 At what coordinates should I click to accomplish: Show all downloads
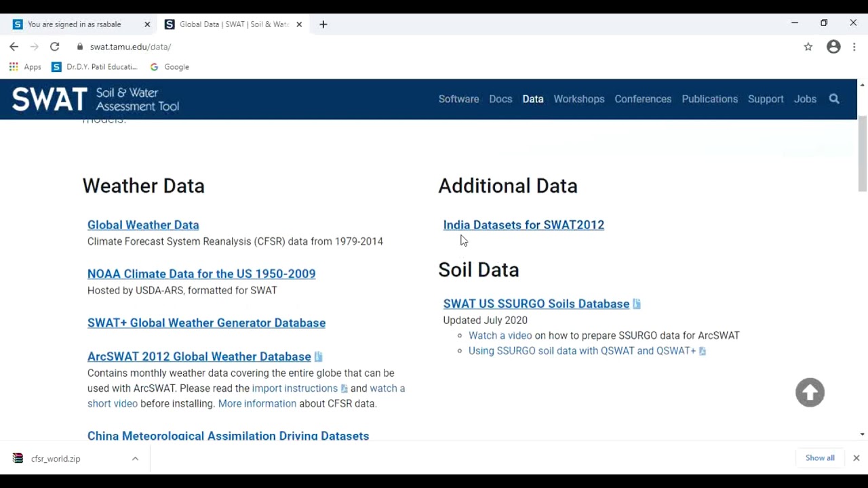[820, 458]
